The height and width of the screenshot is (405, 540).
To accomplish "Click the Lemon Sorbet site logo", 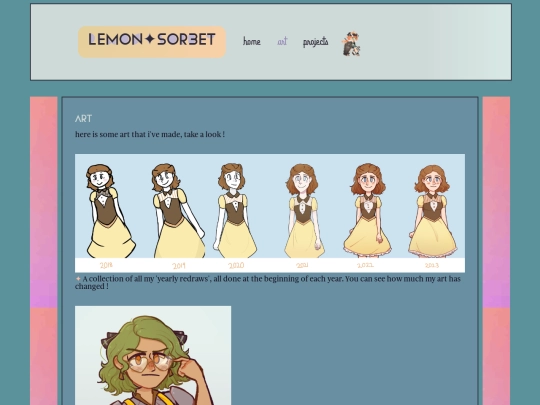I will [152, 42].
